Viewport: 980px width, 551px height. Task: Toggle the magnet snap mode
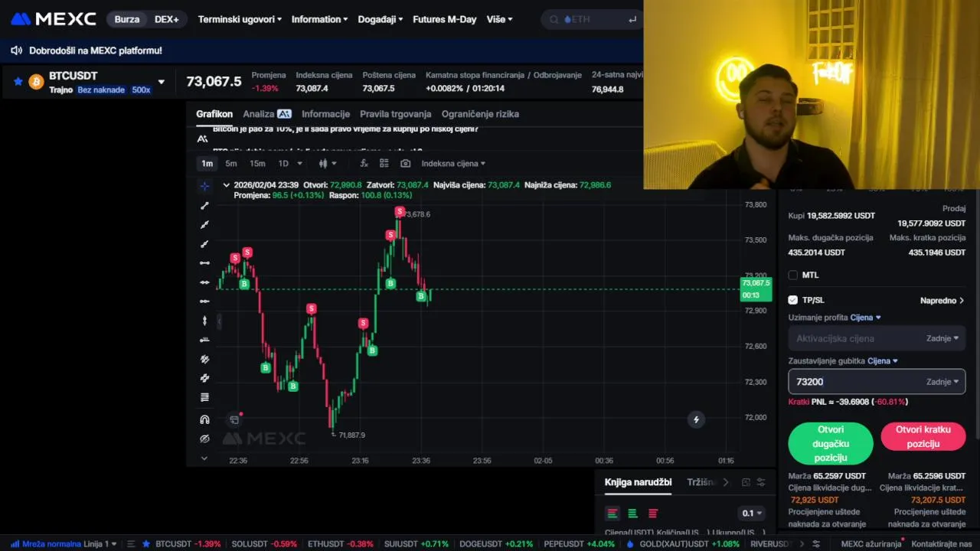pyautogui.click(x=204, y=419)
